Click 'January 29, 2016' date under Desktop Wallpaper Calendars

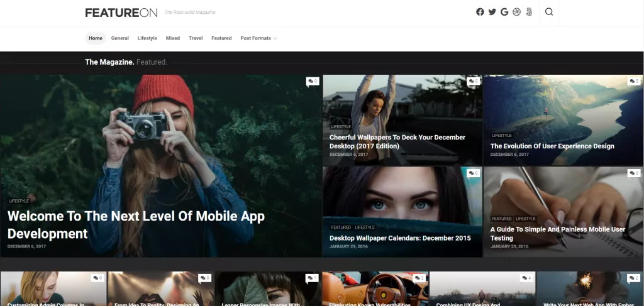(x=348, y=246)
